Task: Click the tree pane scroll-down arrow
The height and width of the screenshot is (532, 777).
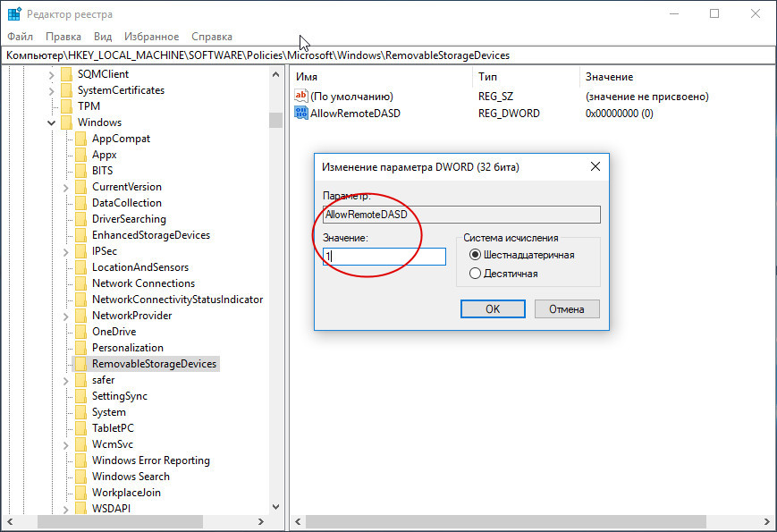Action: pyautogui.click(x=275, y=507)
